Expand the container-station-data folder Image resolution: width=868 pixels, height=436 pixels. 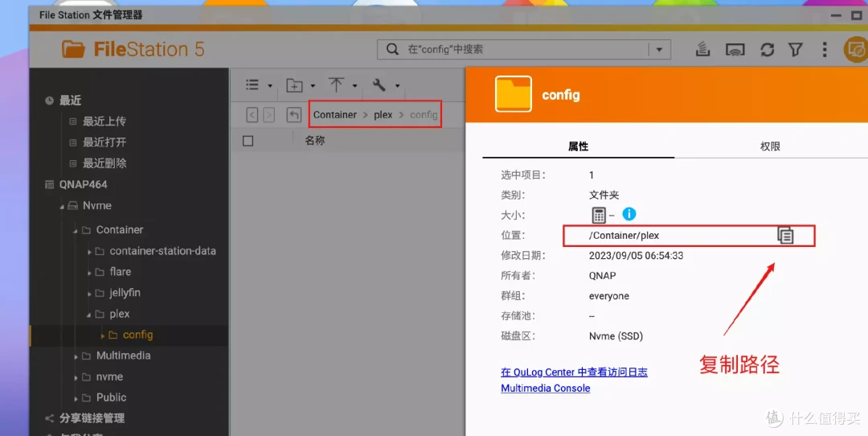tap(89, 252)
